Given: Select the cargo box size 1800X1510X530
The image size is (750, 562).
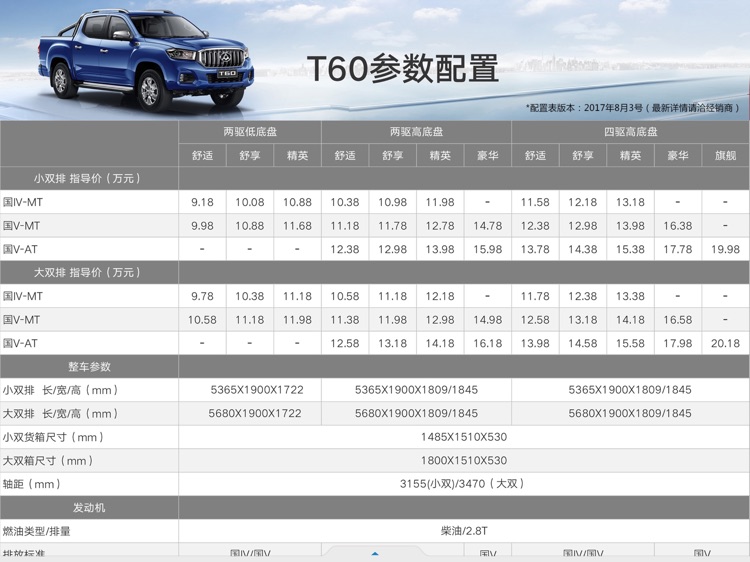Looking at the screenshot, I should [x=464, y=460].
